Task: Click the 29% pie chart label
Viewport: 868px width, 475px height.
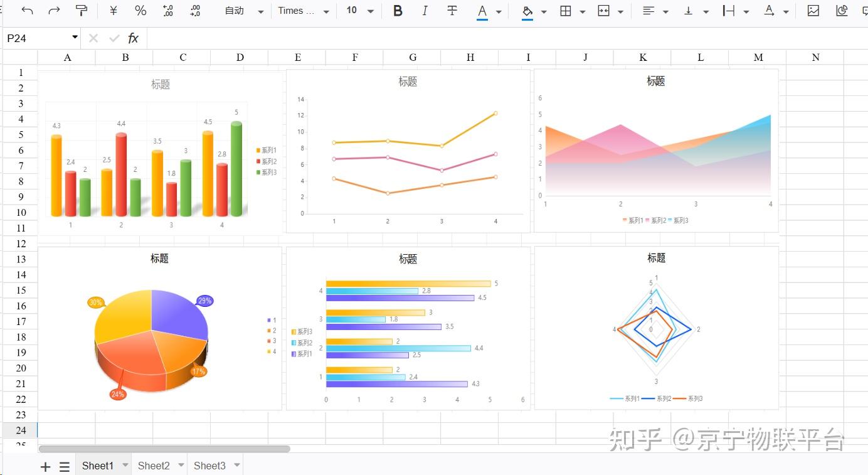Action: pos(205,301)
